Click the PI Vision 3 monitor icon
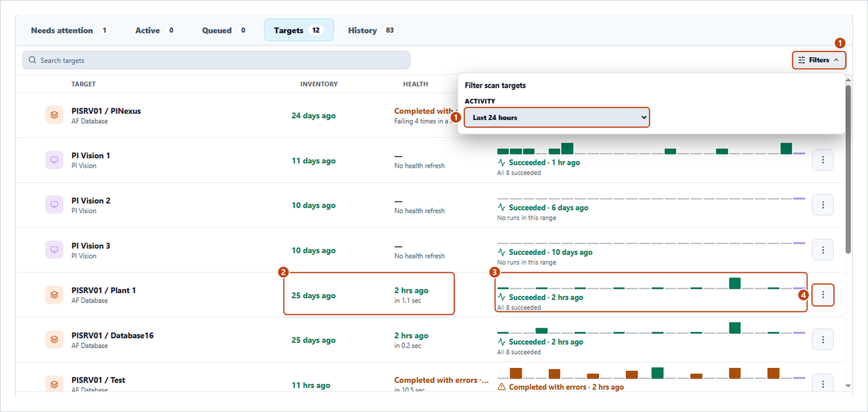Image resolution: width=868 pixels, height=412 pixels. pos(54,250)
